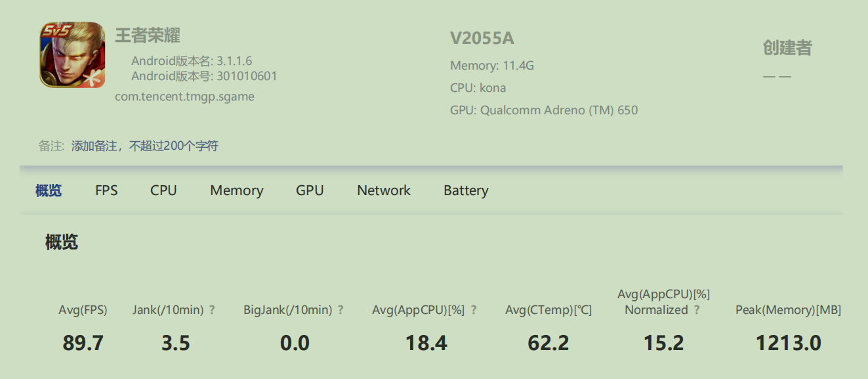Click the Avg(FPS) value 89.7
This screenshot has height=379, width=868.
coord(83,343)
